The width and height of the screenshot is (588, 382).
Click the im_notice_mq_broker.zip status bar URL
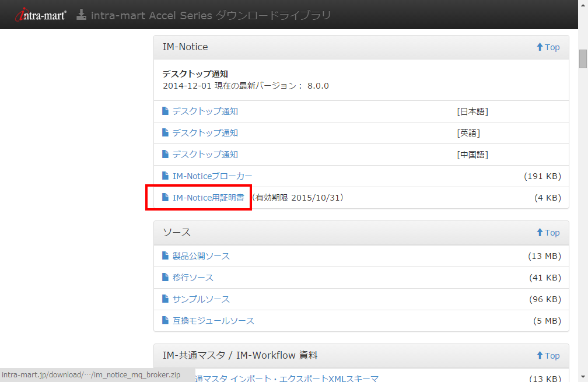point(91,375)
